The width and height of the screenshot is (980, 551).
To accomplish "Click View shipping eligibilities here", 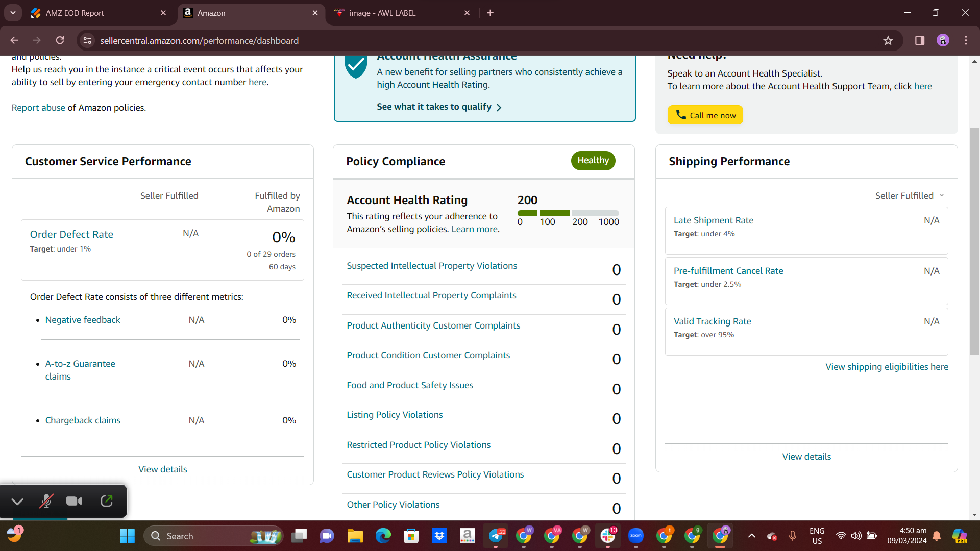I will pos(887,367).
